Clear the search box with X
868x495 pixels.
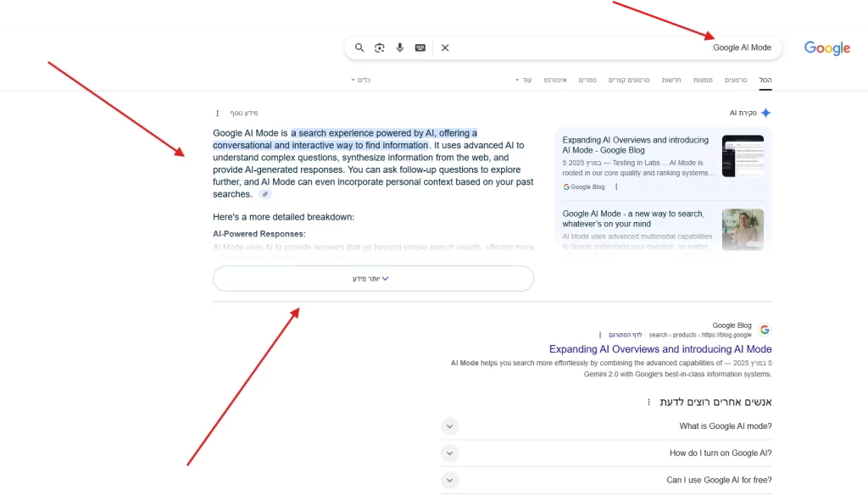[445, 47]
